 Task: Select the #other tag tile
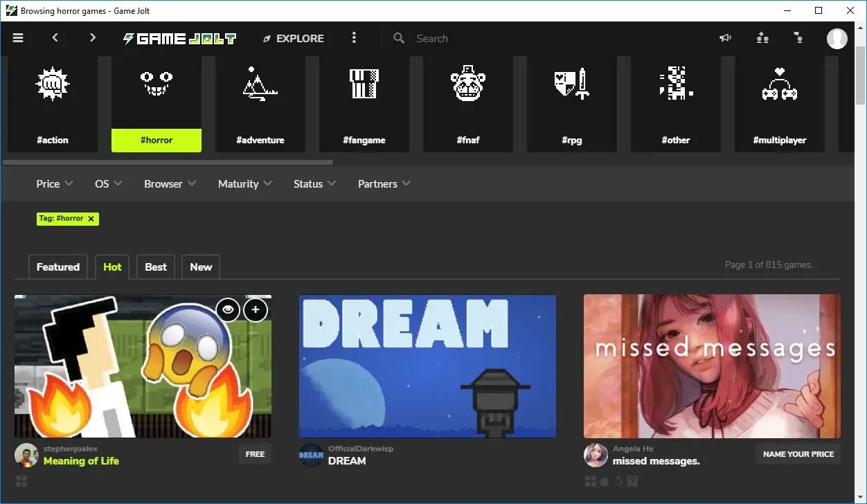[x=676, y=104]
